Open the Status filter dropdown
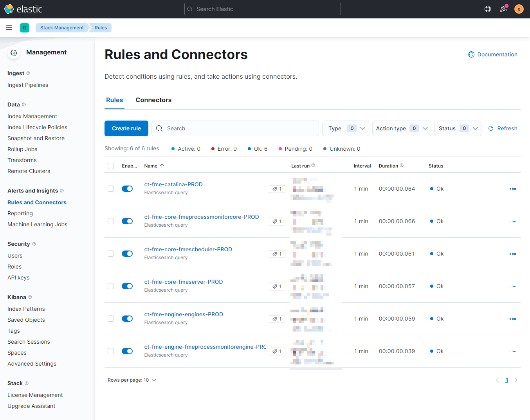Screen dimensions: 530x420 pyautogui.click(x=458, y=128)
